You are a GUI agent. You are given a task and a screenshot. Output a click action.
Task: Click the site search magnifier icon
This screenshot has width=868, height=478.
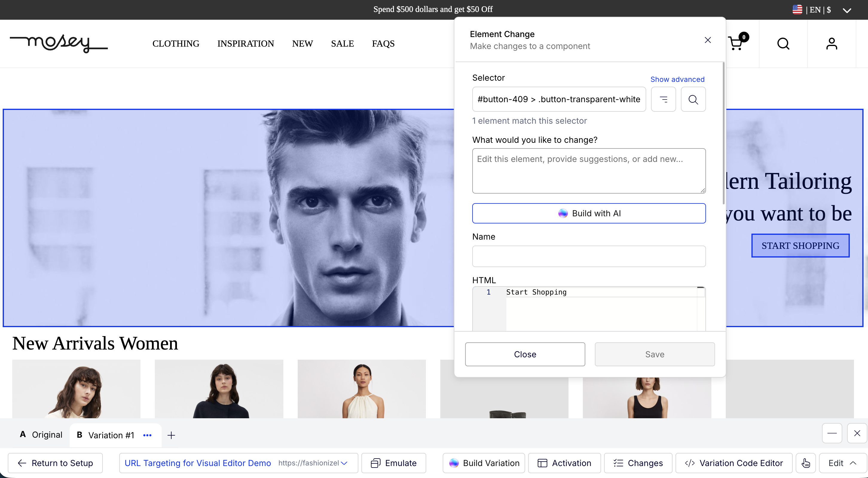pyautogui.click(x=783, y=43)
